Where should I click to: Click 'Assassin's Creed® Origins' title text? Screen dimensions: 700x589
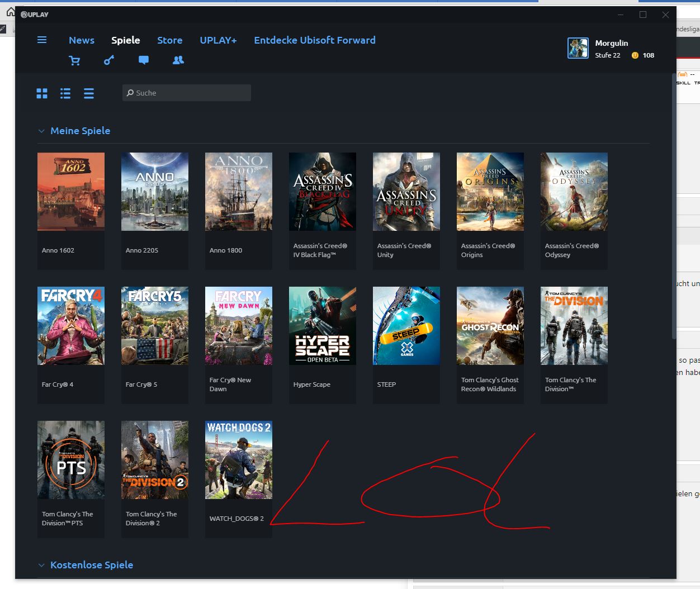(x=488, y=250)
